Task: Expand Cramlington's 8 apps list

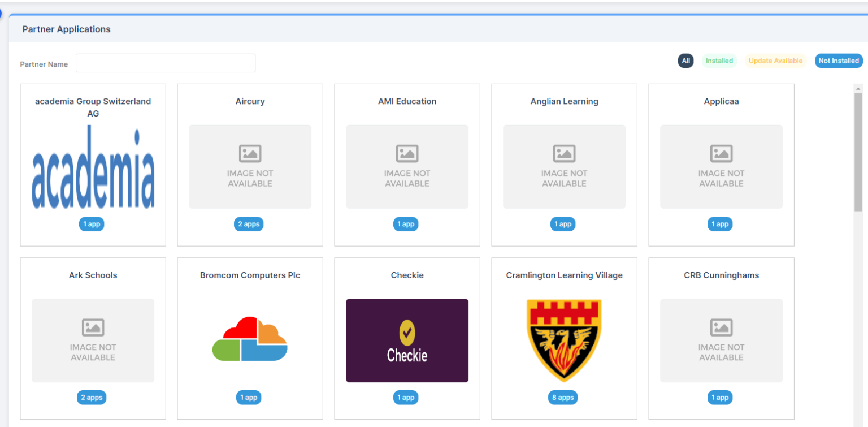Action: pos(562,398)
